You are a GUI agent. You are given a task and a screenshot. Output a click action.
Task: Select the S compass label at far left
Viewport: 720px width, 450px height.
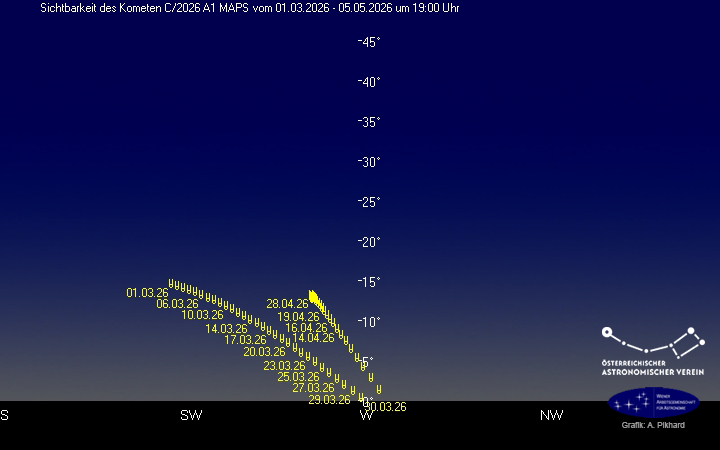5,415
